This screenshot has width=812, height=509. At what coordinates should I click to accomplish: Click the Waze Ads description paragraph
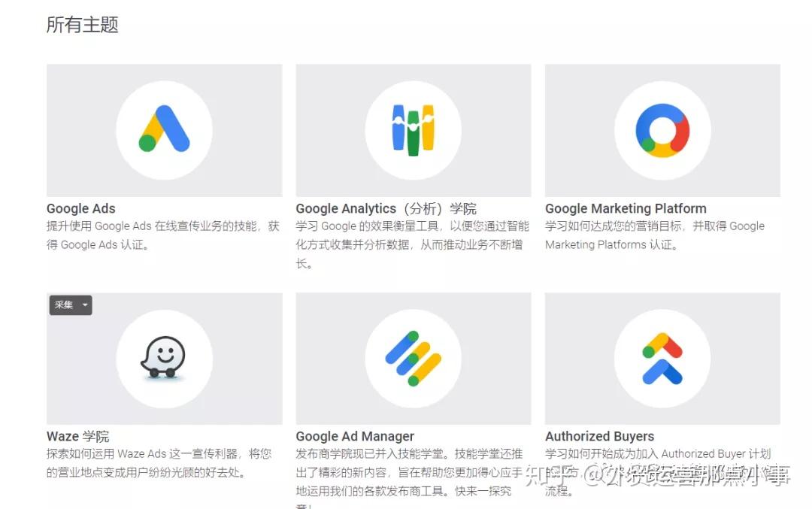click(x=159, y=463)
